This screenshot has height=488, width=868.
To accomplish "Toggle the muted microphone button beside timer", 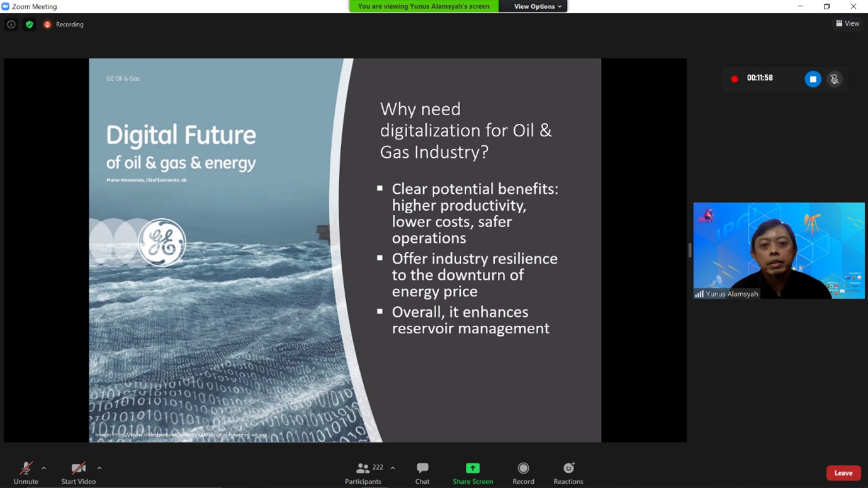I will [834, 79].
